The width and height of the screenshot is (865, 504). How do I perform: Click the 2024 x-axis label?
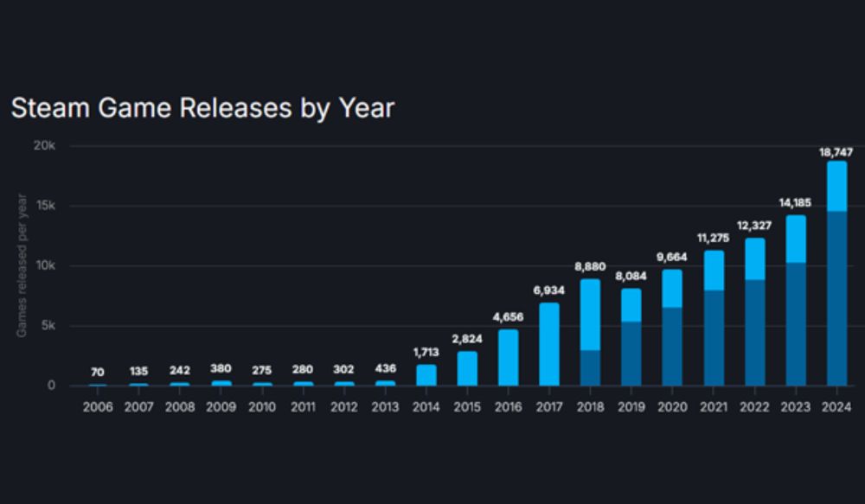tap(836, 407)
